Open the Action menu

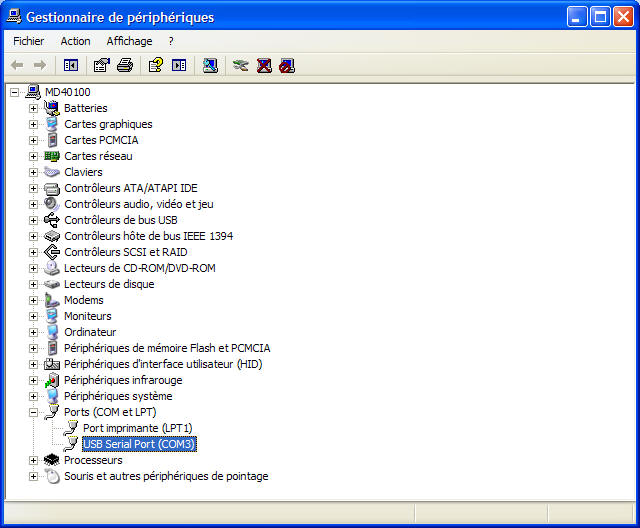tap(76, 41)
